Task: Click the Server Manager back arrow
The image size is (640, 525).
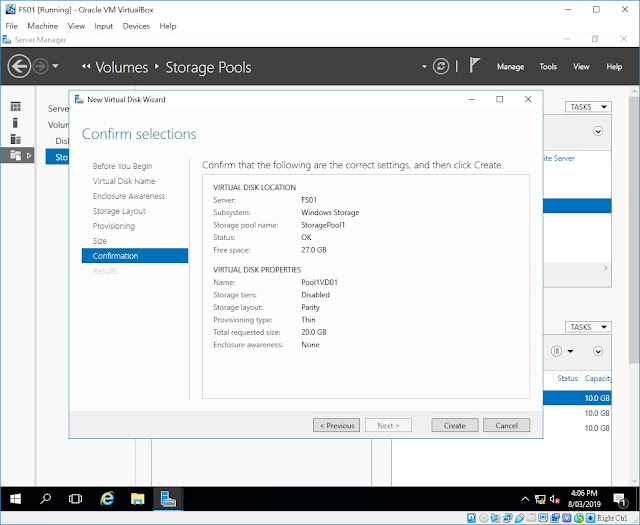Action: (x=19, y=66)
